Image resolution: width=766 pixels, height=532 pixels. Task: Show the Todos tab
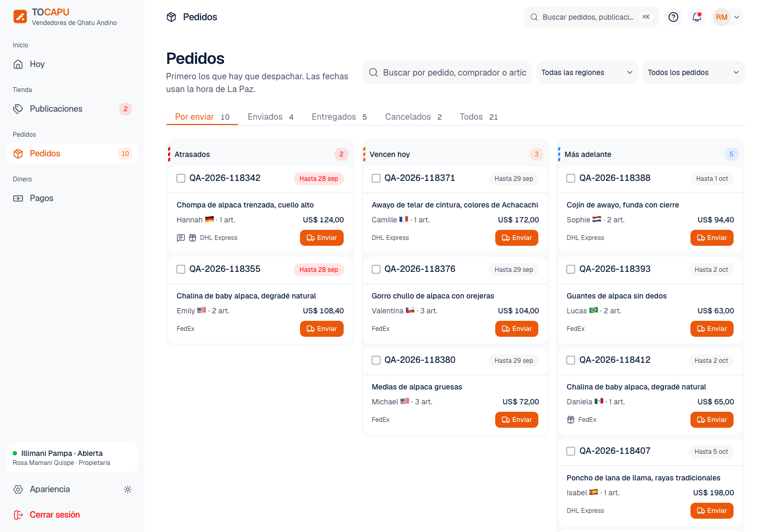(479, 117)
